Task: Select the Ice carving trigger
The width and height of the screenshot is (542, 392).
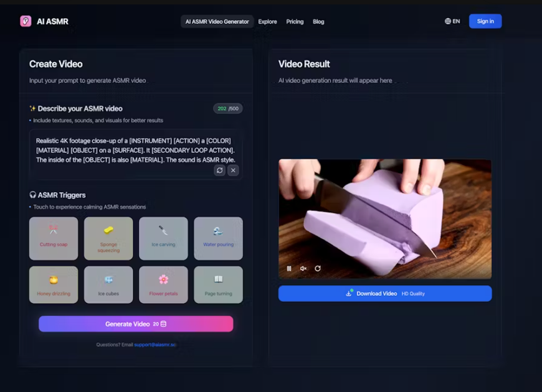Action: pyautogui.click(x=163, y=238)
